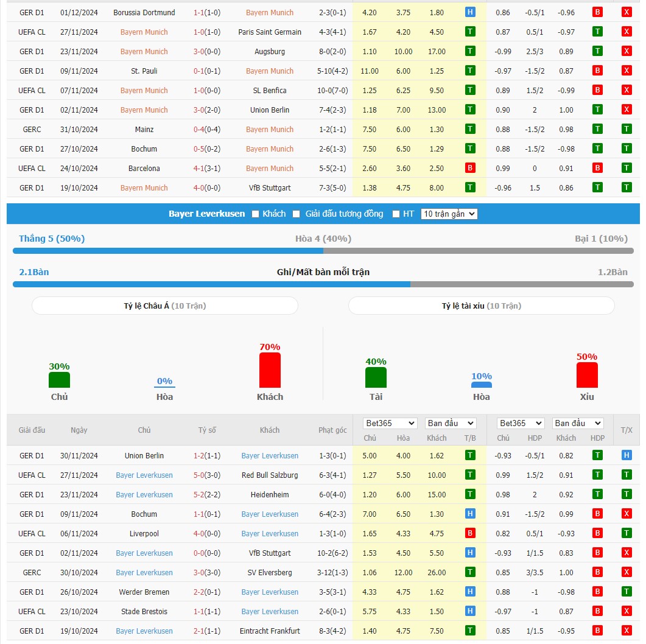Screen dimensions: 646x644
Task: Click the 4-0(0-0) score in the Liverpool row
Action: (207, 534)
